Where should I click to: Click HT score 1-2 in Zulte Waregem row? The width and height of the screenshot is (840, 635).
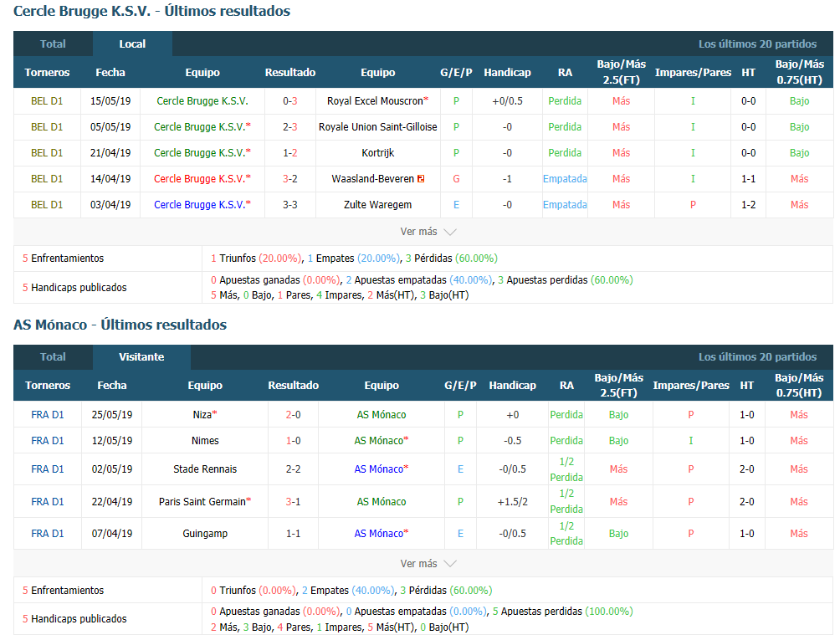click(x=749, y=205)
